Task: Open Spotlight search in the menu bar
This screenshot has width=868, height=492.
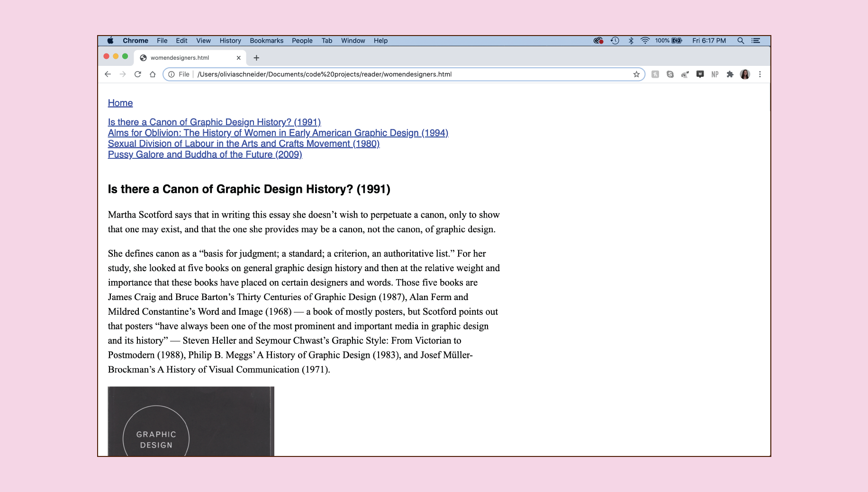Action: tap(741, 41)
